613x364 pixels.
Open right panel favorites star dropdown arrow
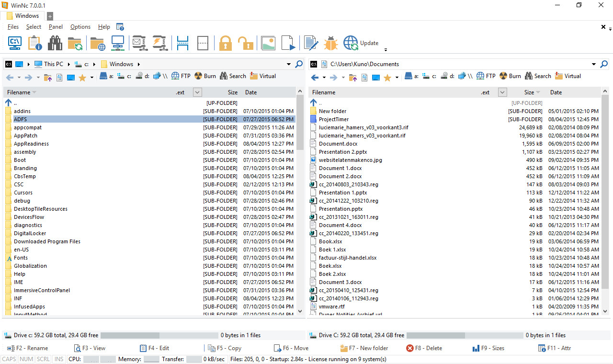pos(397,78)
